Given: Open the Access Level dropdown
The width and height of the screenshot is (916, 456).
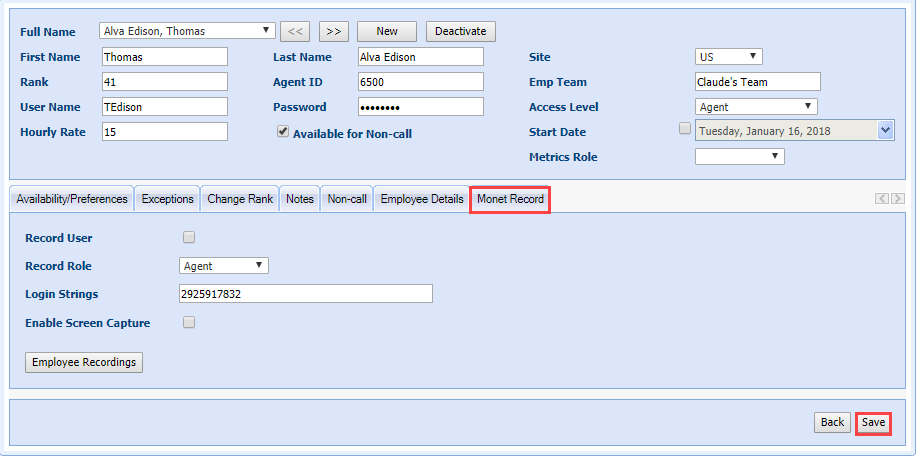Looking at the screenshot, I should coord(756,106).
